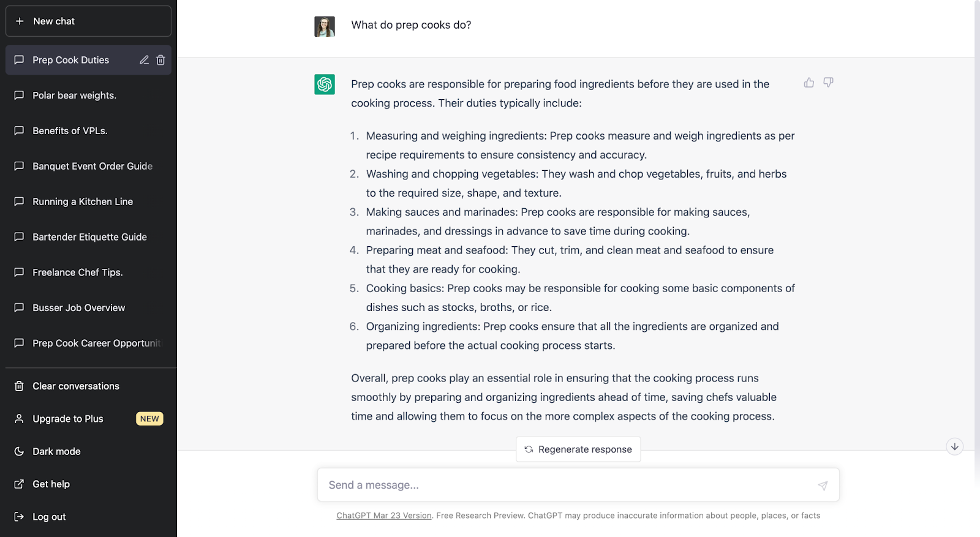The width and height of the screenshot is (980, 537).
Task: Rename the Prep Cook Duties chat
Action: [144, 60]
